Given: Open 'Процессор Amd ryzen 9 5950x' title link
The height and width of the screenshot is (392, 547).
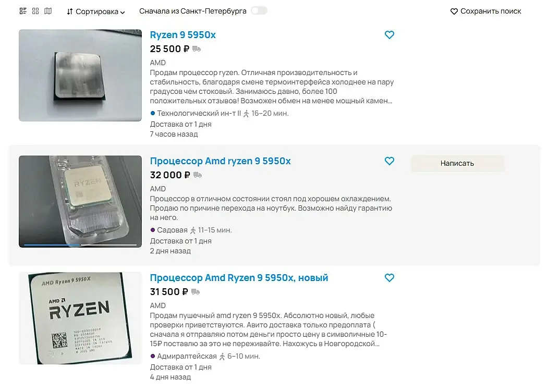Looking at the screenshot, I should click(220, 161).
